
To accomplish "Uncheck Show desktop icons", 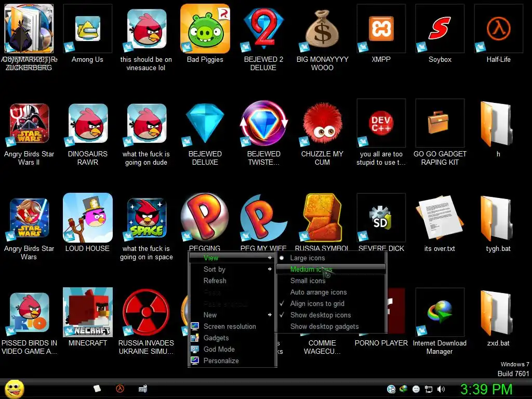I will tap(331, 315).
